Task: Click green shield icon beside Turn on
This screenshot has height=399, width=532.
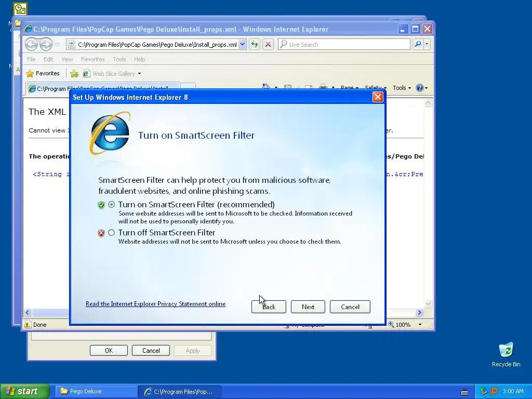Action: click(x=101, y=205)
